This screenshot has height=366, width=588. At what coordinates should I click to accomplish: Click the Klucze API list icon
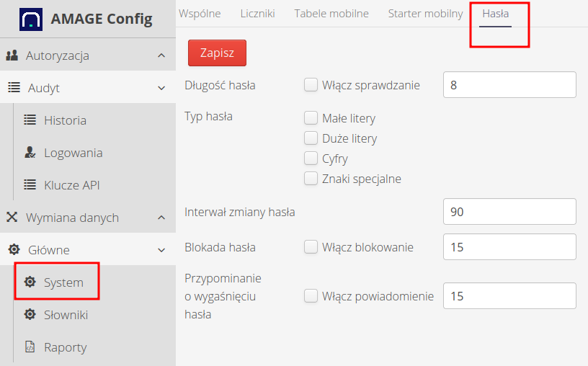click(x=30, y=185)
